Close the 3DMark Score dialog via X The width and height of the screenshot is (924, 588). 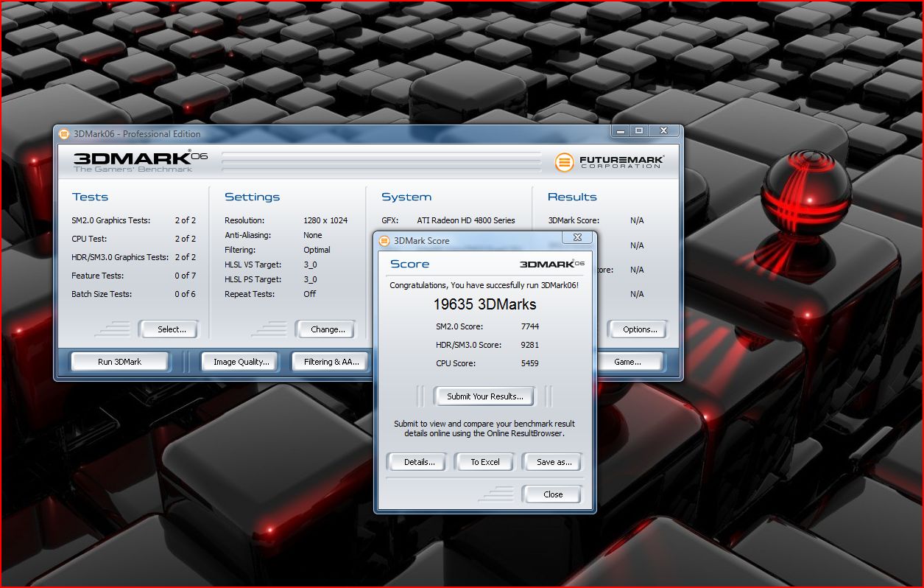577,238
